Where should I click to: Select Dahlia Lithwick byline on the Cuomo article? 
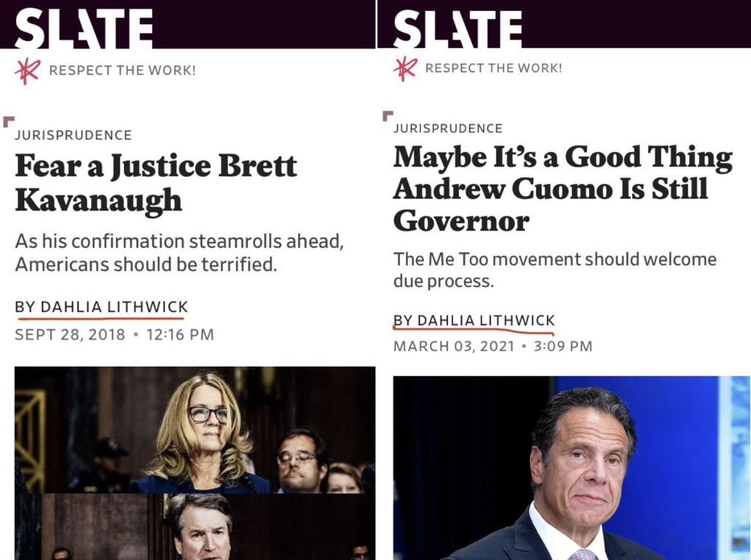[x=474, y=320]
